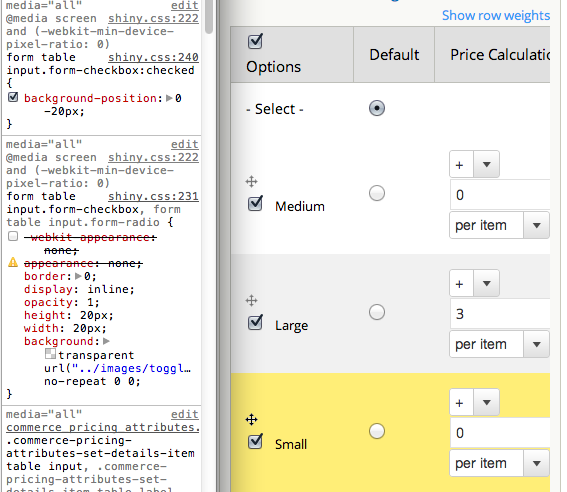Click the drag handle icon for Large row
Image resolution: width=567 pixels, height=492 pixels.
tap(251, 300)
